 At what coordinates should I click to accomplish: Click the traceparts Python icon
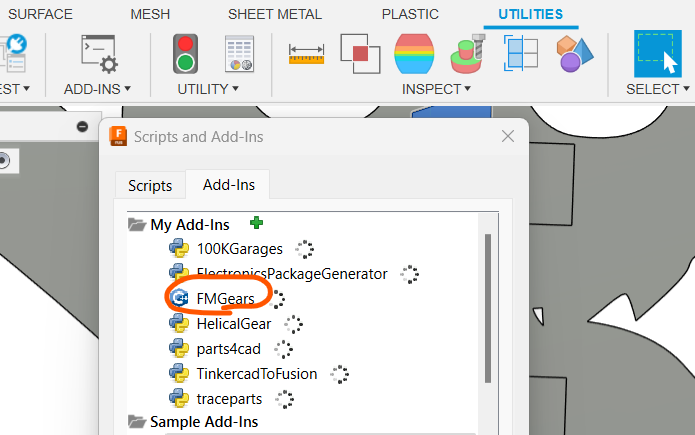point(179,398)
